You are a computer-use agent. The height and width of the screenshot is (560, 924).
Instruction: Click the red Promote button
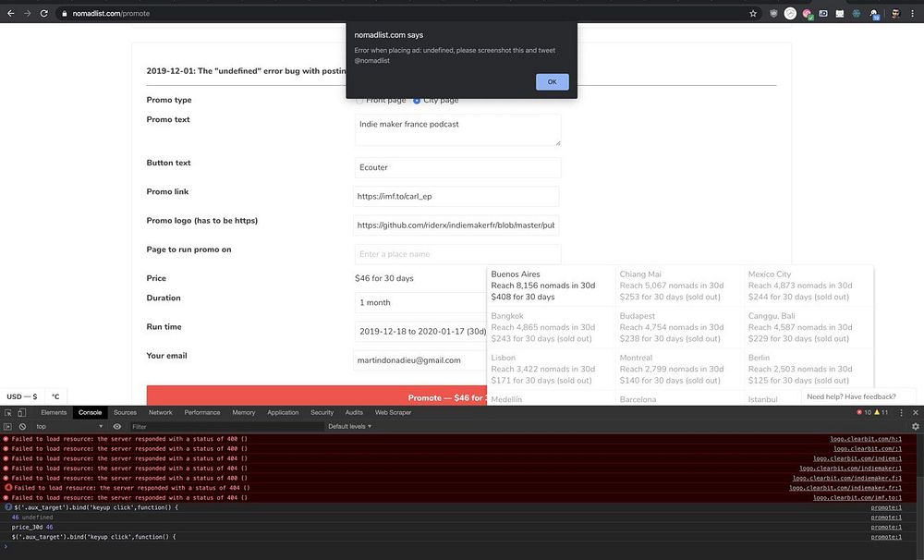(x=317, y=396)
